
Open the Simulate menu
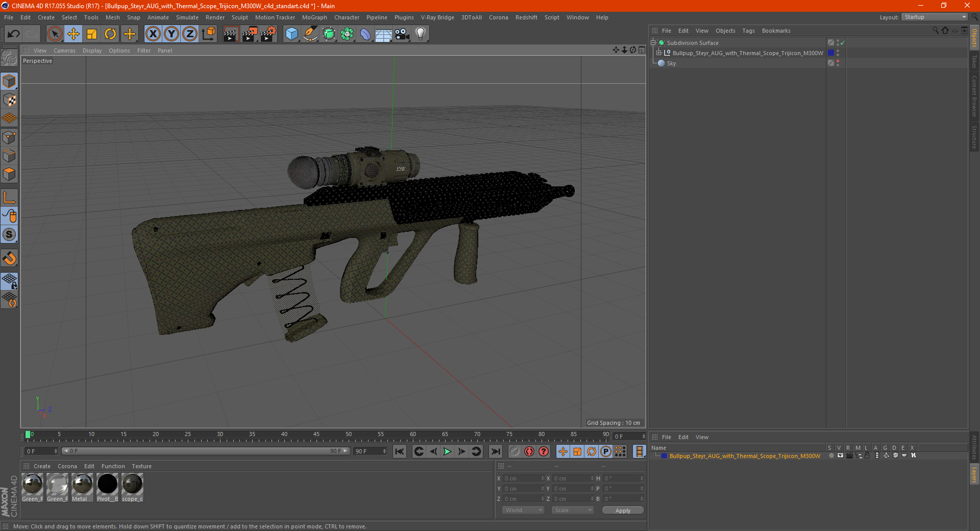[x=187, y=17]
